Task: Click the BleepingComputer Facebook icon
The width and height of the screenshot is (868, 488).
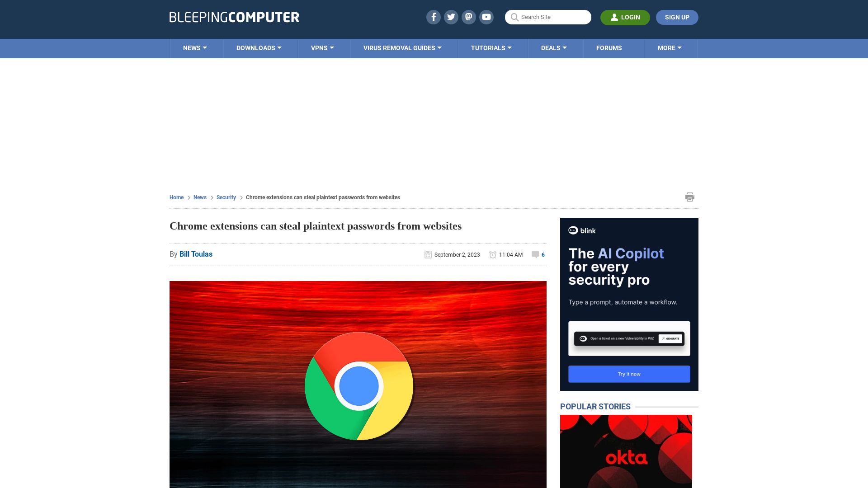Action: coord(434,17)
